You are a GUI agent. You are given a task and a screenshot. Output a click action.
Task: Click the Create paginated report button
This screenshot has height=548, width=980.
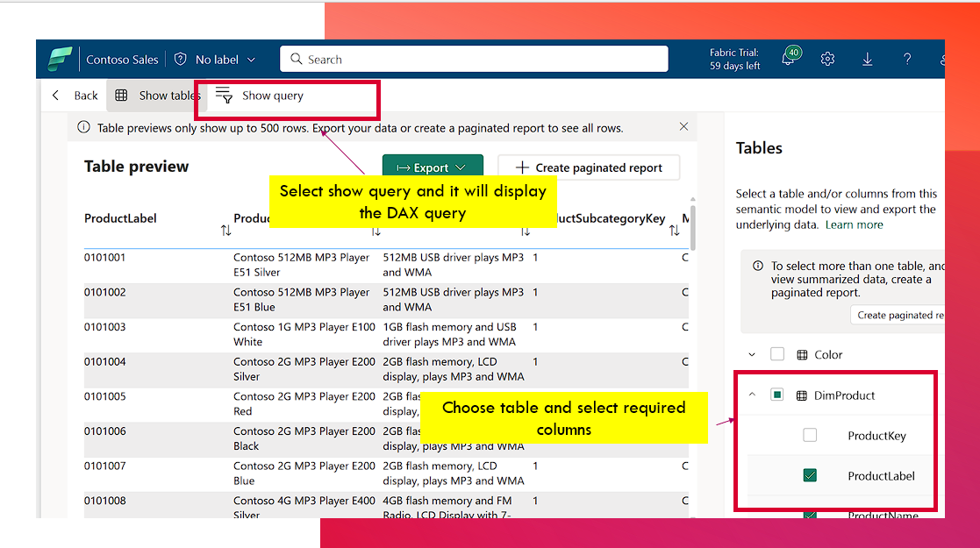[x=589, y=167]
